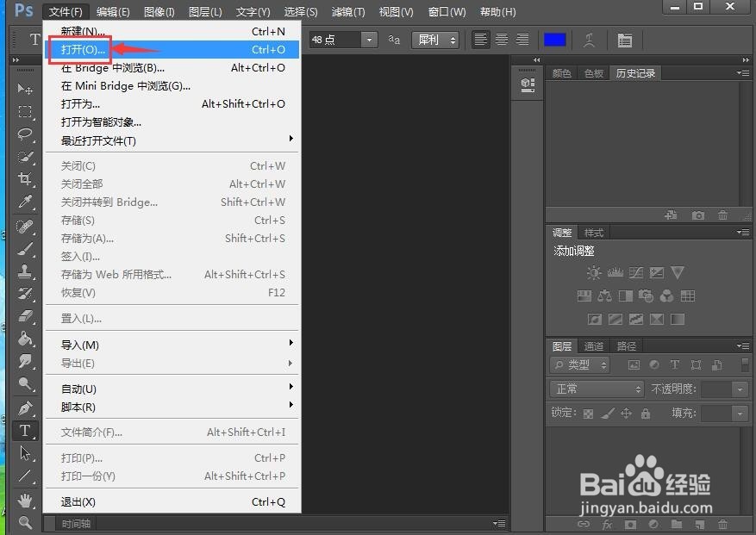The height and width of the screenshot is (535, 756).
Task: Expand 导入(M) submenu
Action: 172,345
